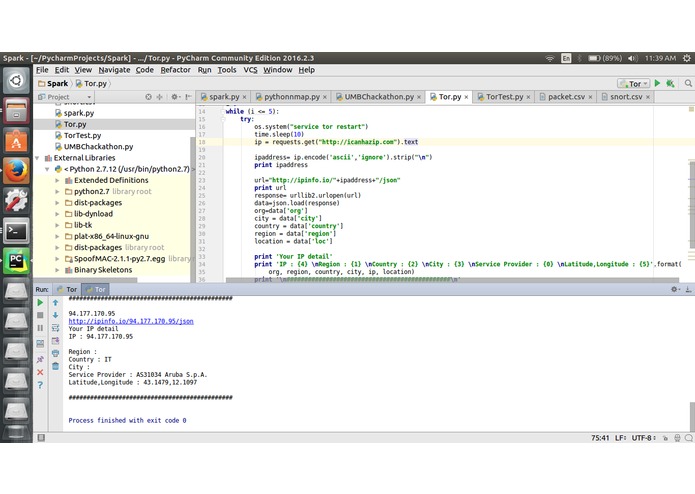The height and width of the screenshot is (494, 695).
Task: Click LF line separator in status bar
Action: [x=621, y=438]
